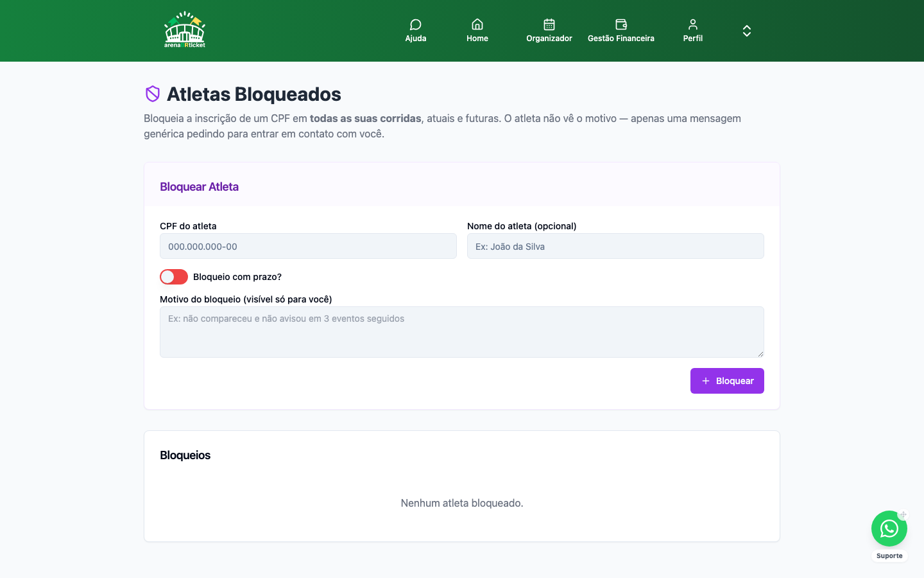Click the 'Bloqueios' section heading
This screenshot has width=924, height=578.
(185, 455)
